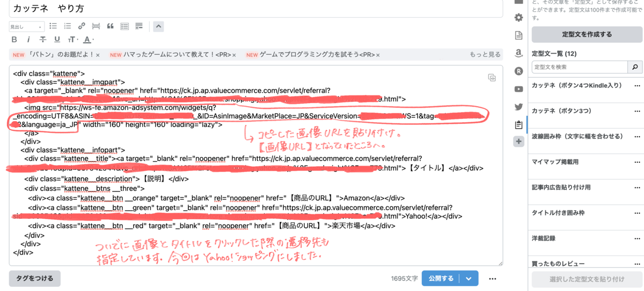Click the title field カッテネ やり方

pos(255,8)
